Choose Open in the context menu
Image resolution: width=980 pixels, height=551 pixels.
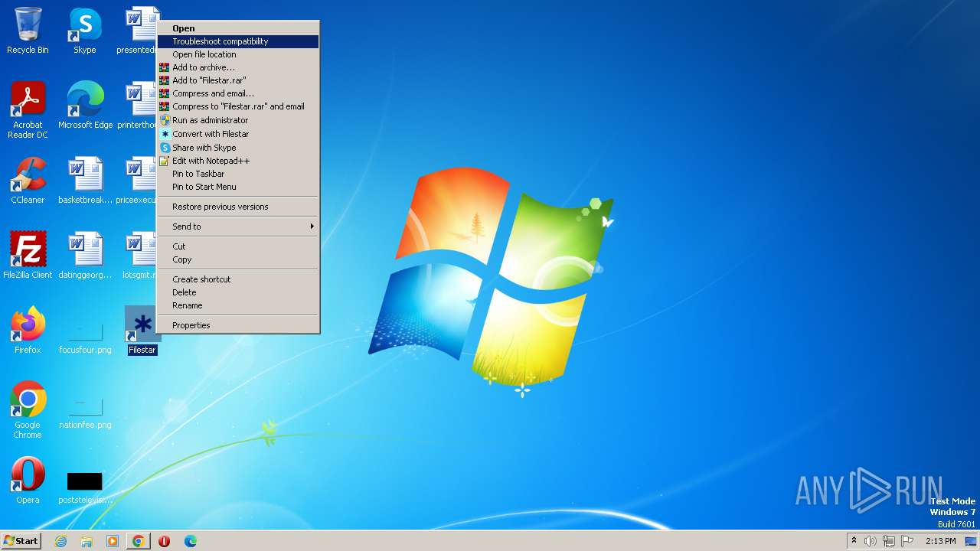tap(238, 28)
